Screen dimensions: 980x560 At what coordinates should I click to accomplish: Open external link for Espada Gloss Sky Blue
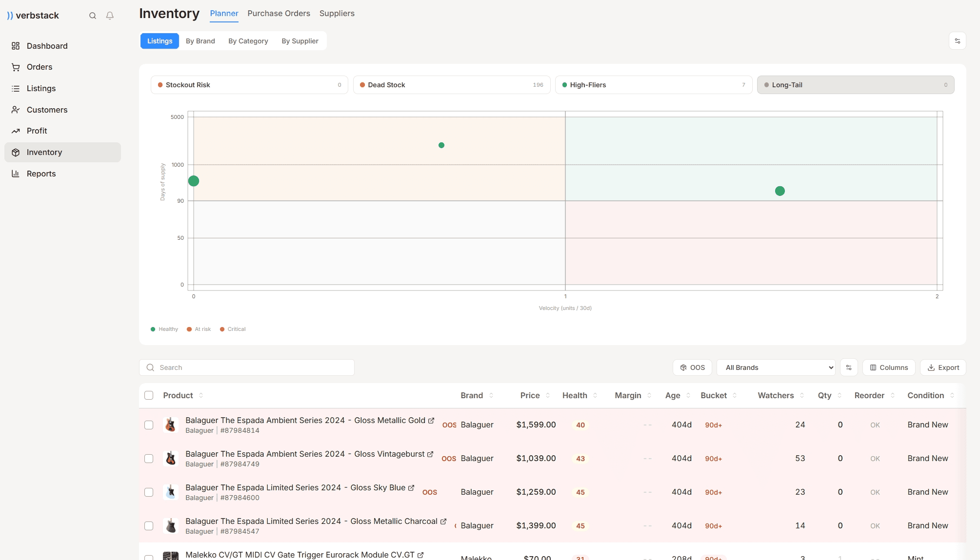point(411,487)
